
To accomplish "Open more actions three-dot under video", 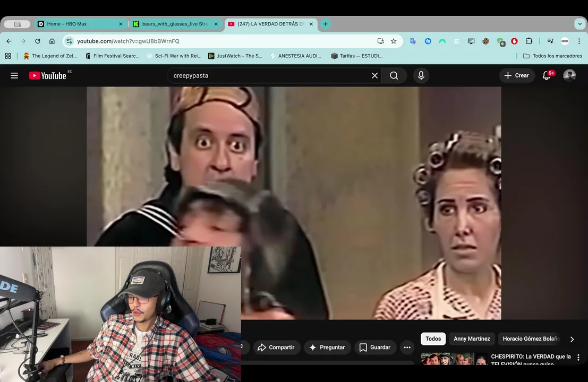I will pyautogui.click(x=407, y=348).
